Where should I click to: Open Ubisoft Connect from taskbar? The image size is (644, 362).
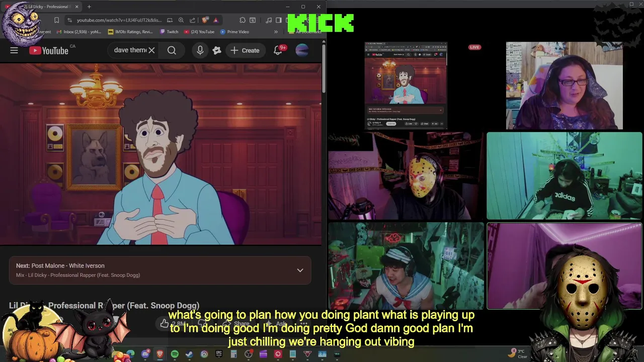coord(204,354)
